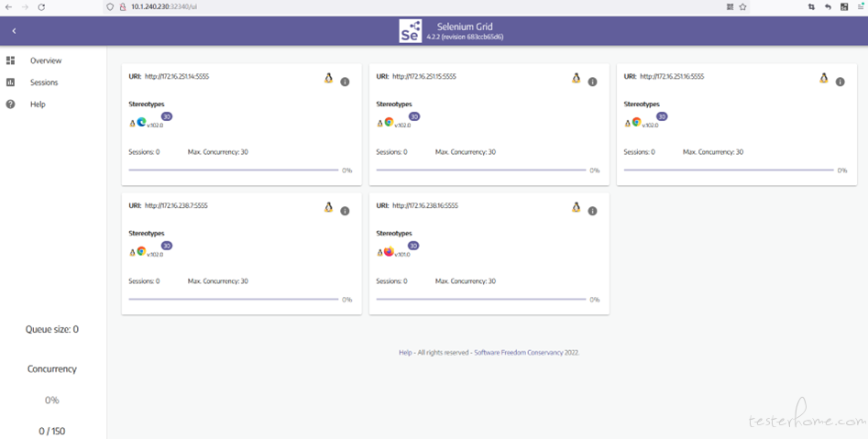Click the shield tracking protection icon

click(110, 7)
